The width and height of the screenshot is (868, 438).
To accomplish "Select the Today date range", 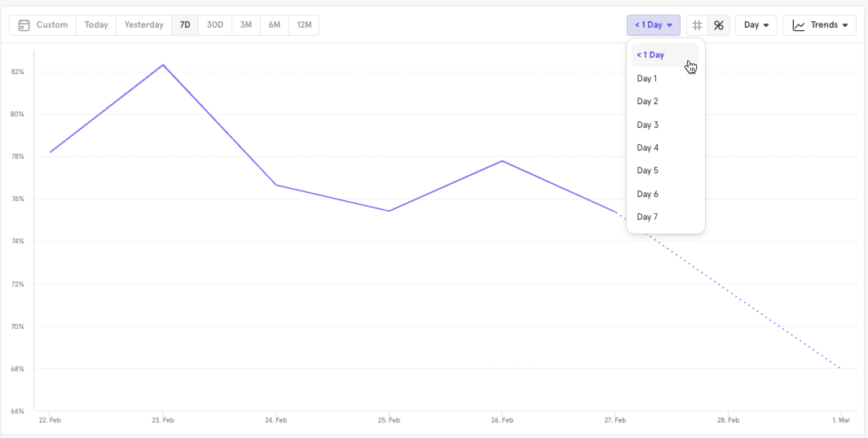I will [96, 25].
